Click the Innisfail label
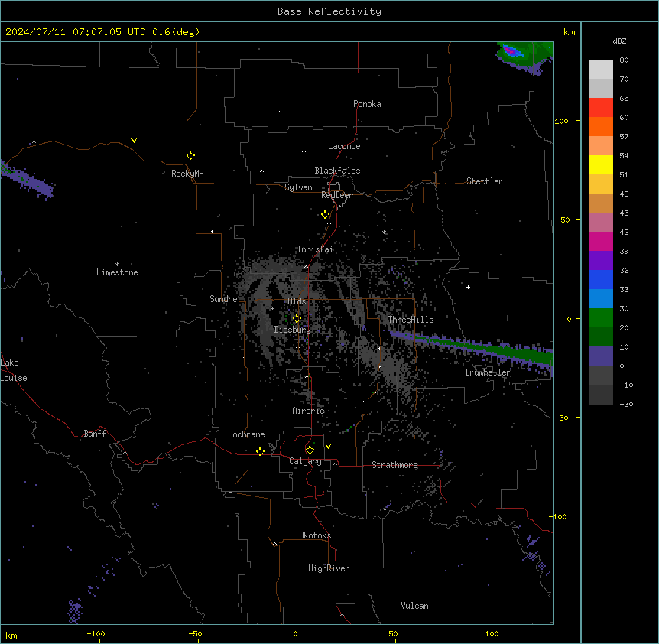 tap(317, 249)
